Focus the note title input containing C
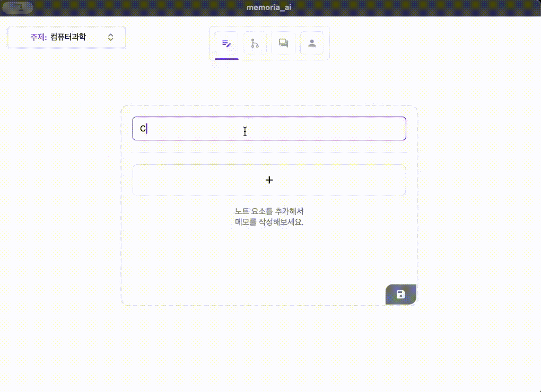This screenshot has height=392, width=541. pos(269,129)
